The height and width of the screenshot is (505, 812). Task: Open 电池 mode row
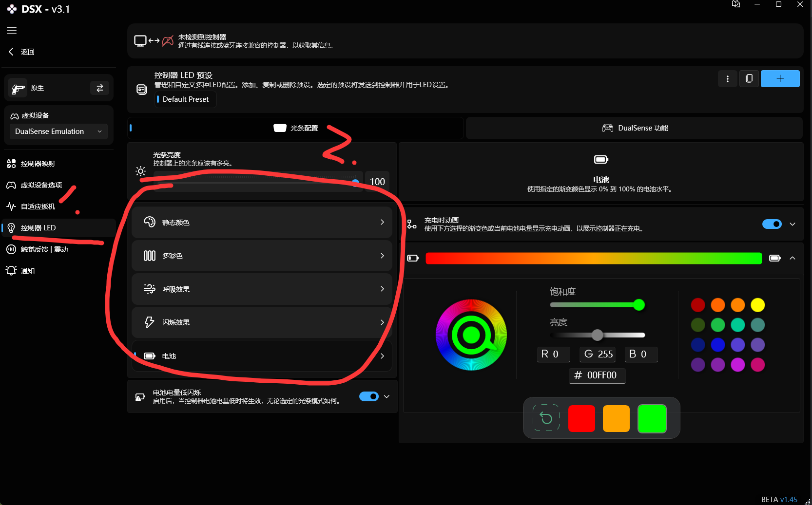click(x=262, y=356)
